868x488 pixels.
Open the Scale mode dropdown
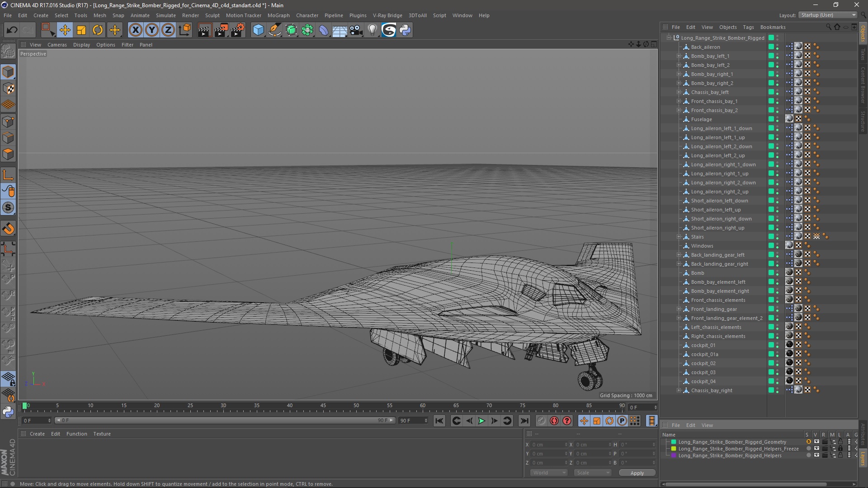coord(593,473)
